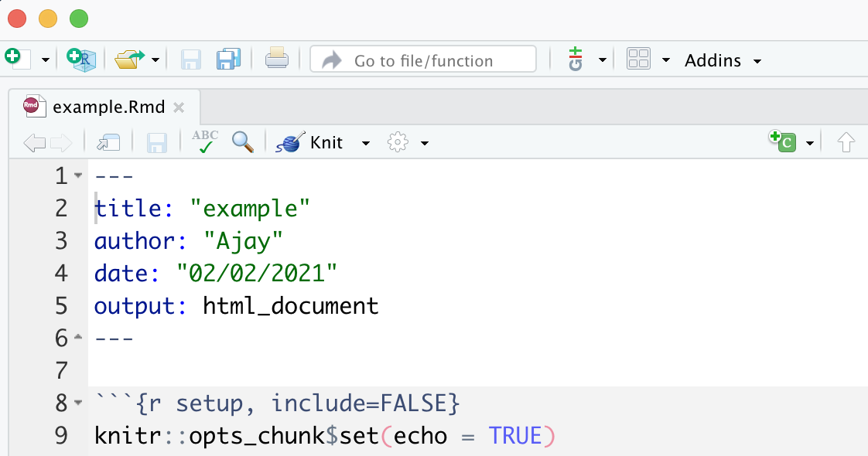Click the New File green plus icon
Viewport: 868px width, 456px height.
17,59
